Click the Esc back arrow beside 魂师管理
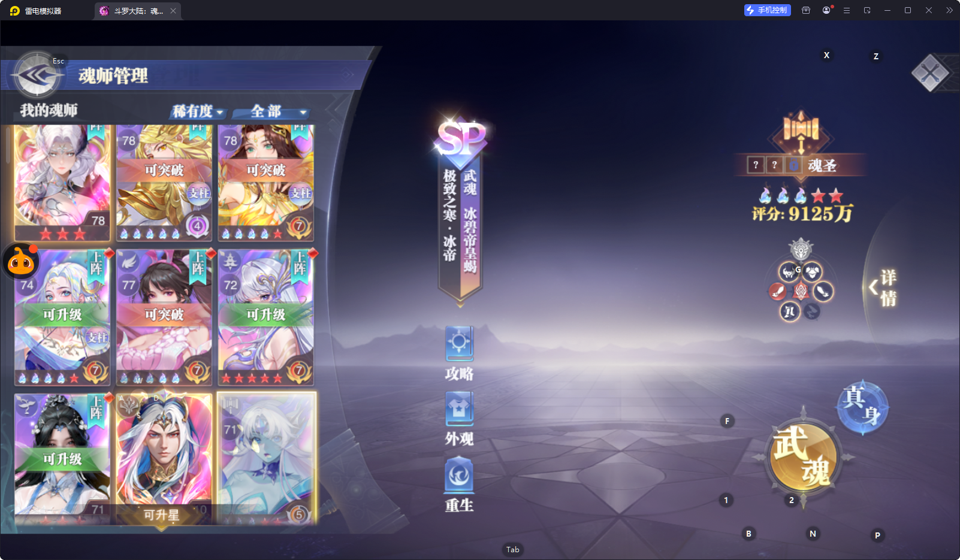The width and height of the screenshot is (960, 560). click(38, 75)
